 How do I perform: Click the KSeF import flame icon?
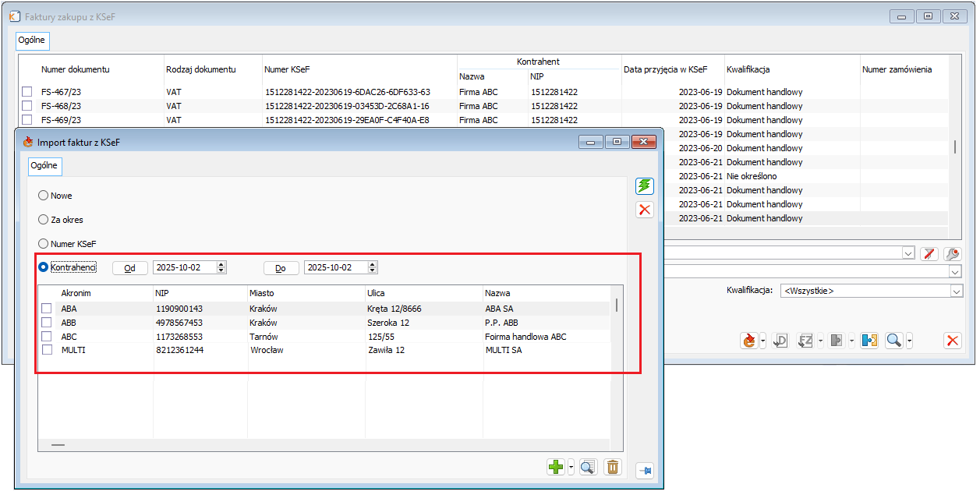pos(750,341)
